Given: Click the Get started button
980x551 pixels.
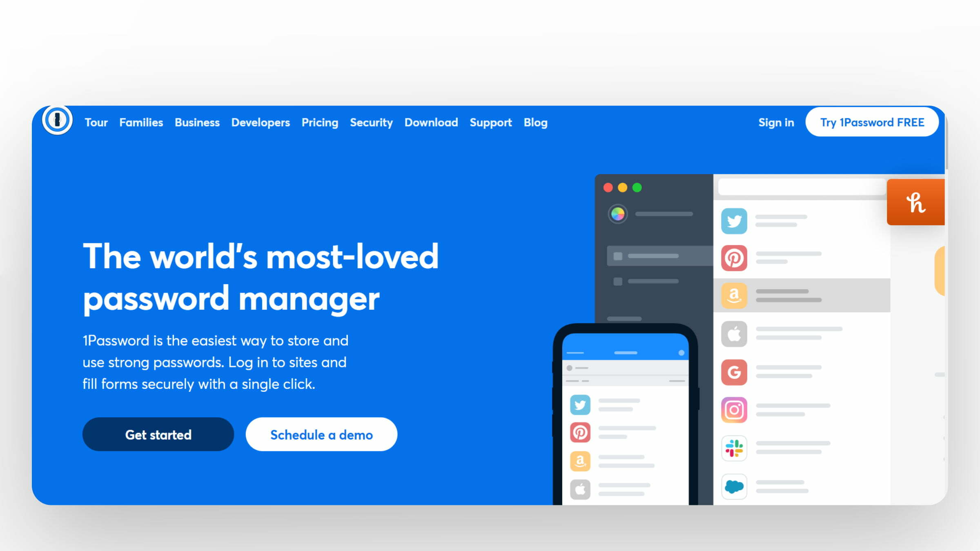Looking at the screenshot, I should [x=158, y=434].
